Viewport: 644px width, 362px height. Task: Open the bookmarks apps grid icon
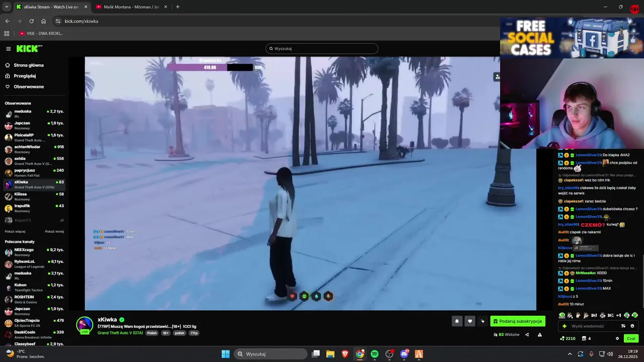point(7,34)
